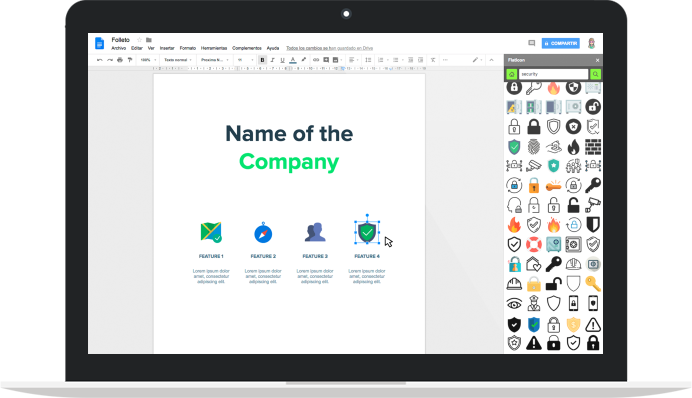
Task: Toggle underline formatting
Action: (x=282, y=60)
